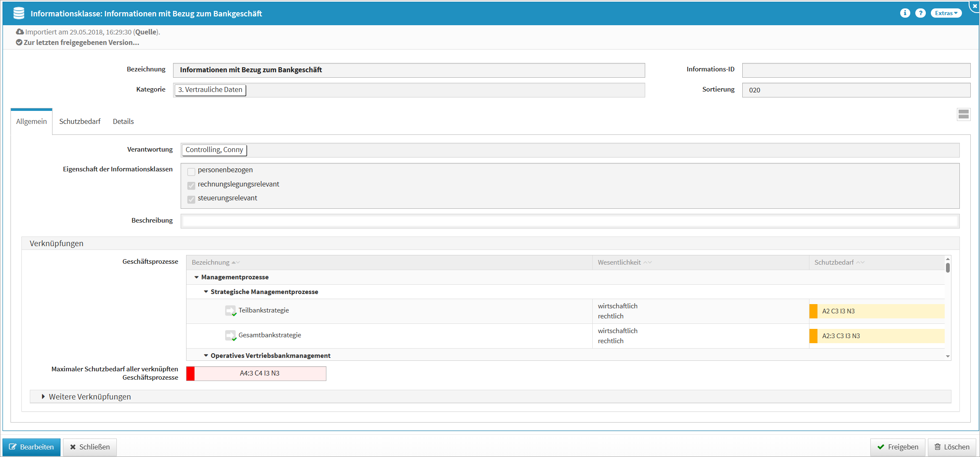Image resolution: width=980 pixels, height=457 pixels.
Task: Click the question mark help icon
Action: point(920,13)
